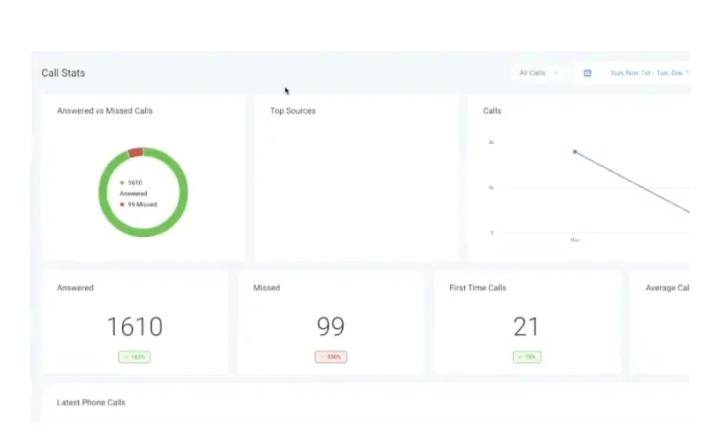Screen dimensions: 720x443
Task: Click the date range text field
Action: tap(648, 73)
